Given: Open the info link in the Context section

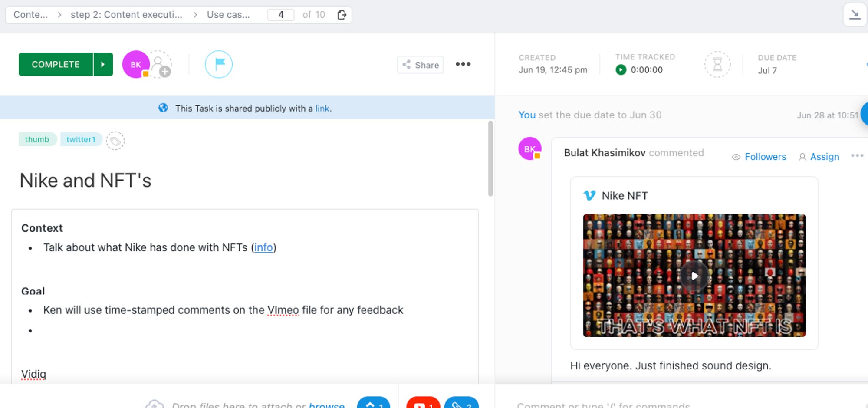Looking at the screenshot, I should pos(263,247).
